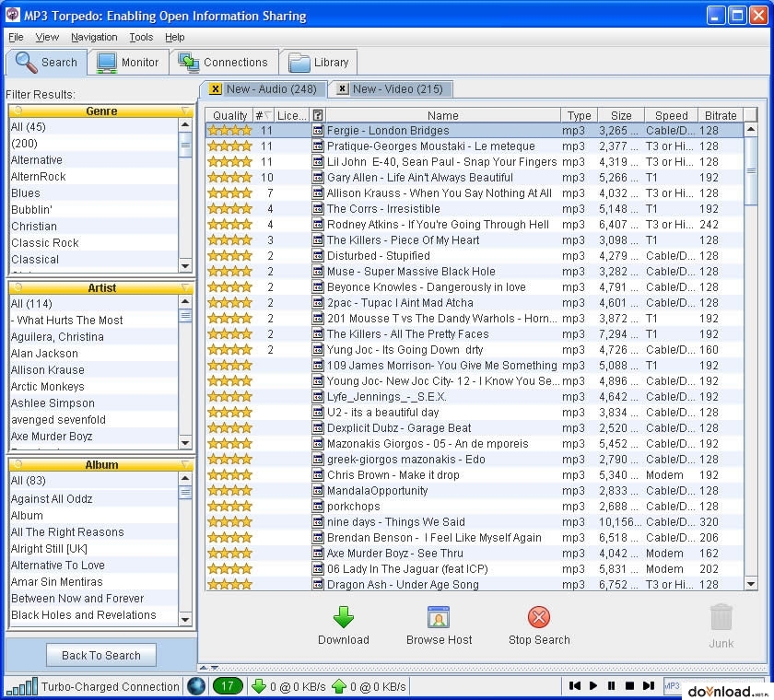
Task: Click Album list scroll down arrow
Action: coord(185,620)
